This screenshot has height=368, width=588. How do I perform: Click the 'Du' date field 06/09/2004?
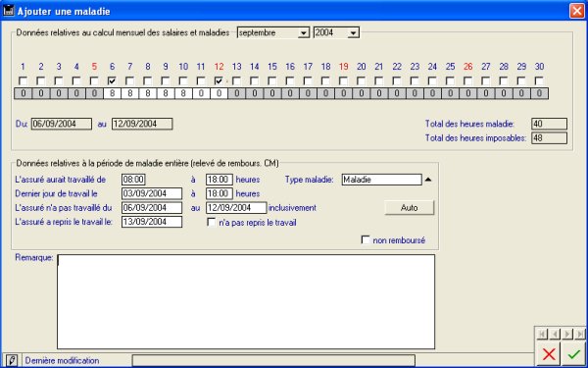(x=62, y=124)
